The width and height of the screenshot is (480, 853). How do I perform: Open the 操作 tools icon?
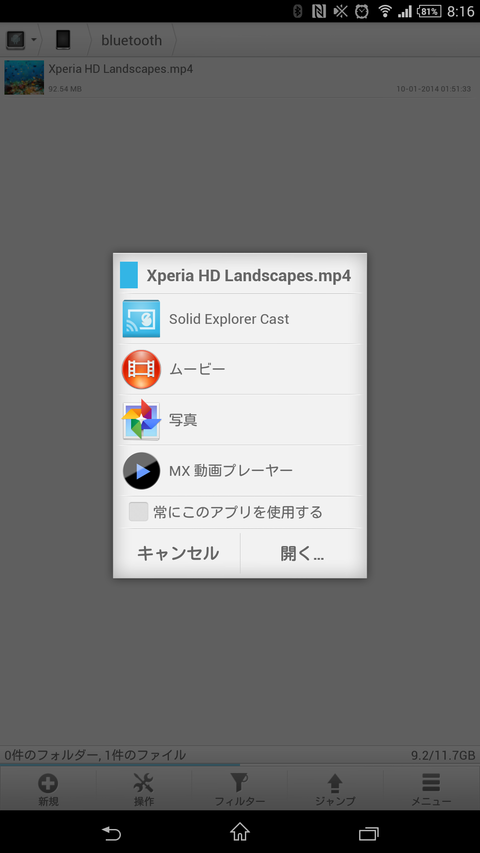[x=144, y=783]
